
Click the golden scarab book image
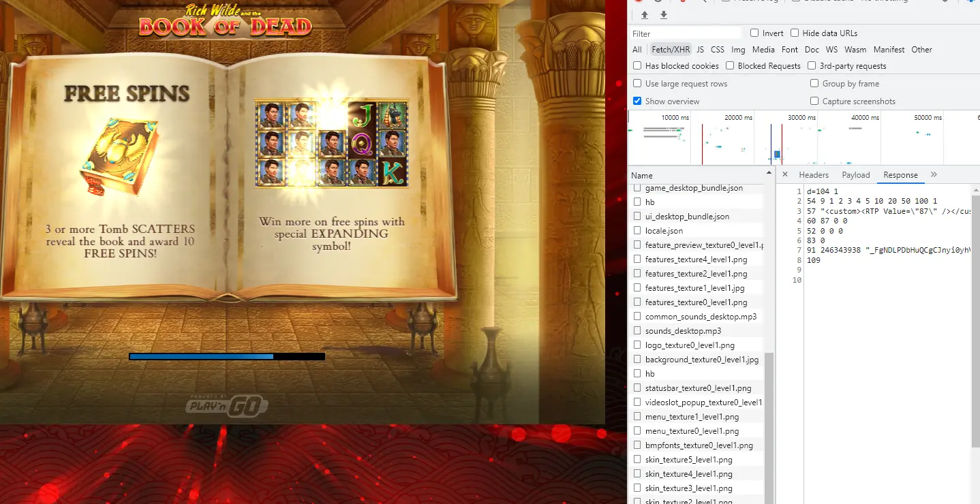(119, 158)
